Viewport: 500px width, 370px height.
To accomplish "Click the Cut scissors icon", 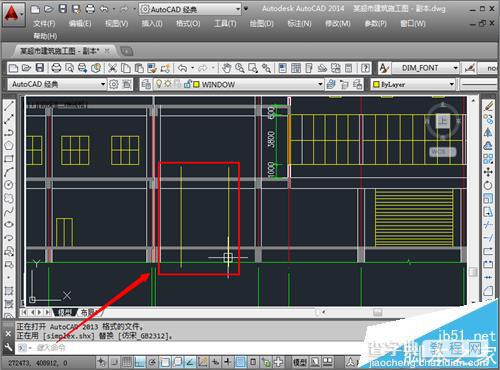I will pos(112,68).
